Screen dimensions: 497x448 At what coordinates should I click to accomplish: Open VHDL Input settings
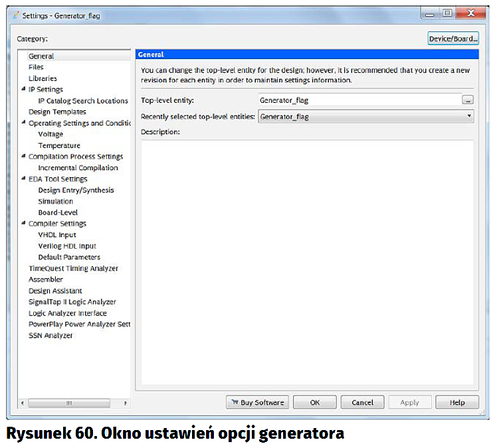pos(57,234)
